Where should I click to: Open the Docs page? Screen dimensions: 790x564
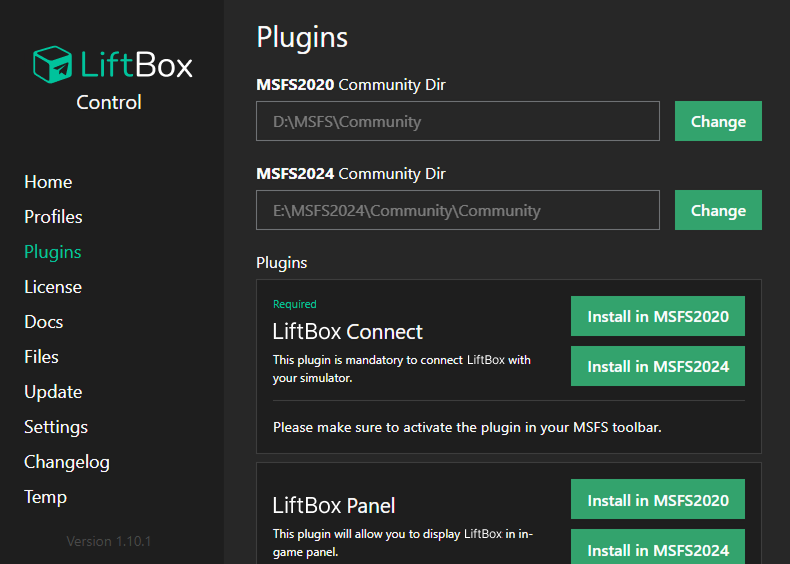[44, 322]
